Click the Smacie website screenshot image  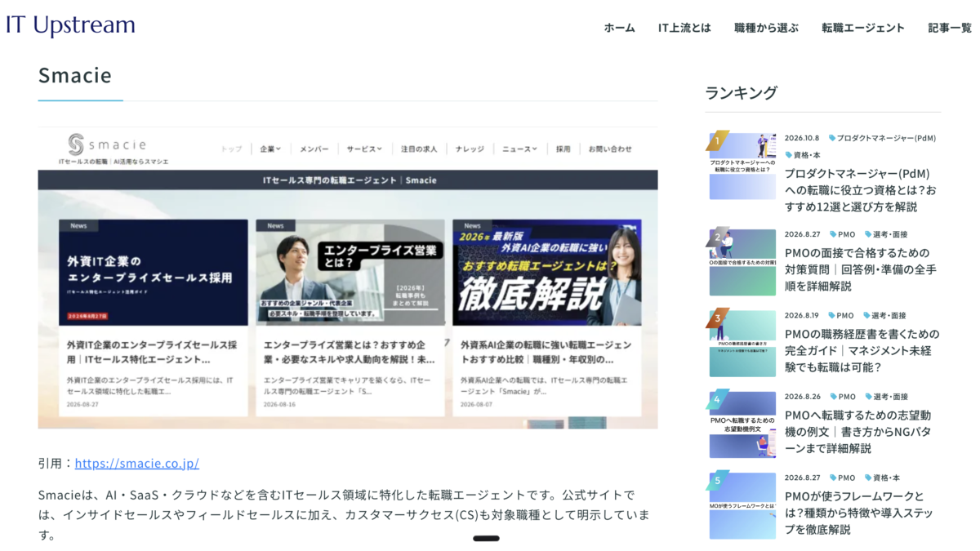click(348, 278)
